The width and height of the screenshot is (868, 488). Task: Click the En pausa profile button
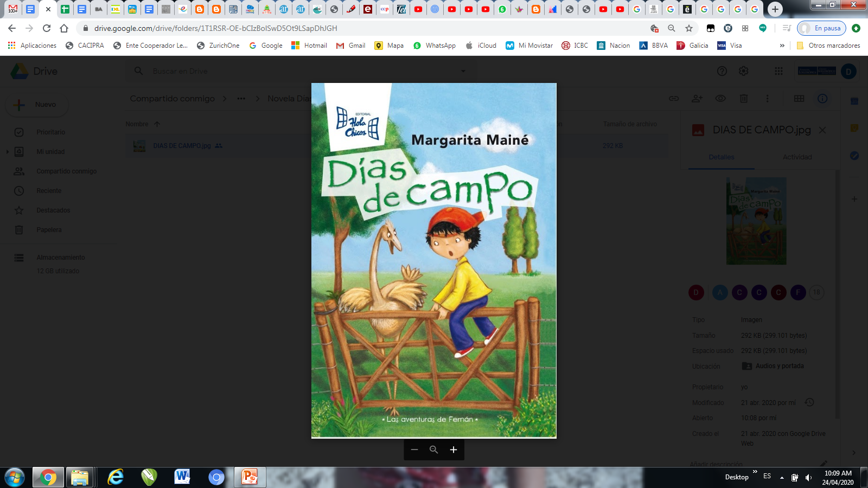[x=821, y=28]
